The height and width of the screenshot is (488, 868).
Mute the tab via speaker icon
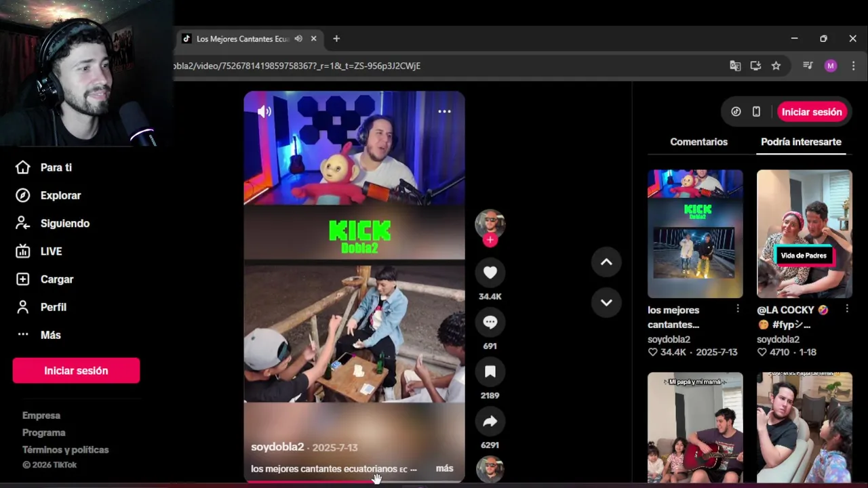298,39
